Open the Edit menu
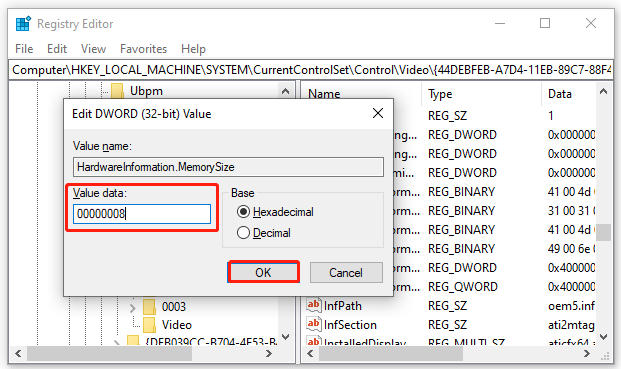 click(57, 49)
